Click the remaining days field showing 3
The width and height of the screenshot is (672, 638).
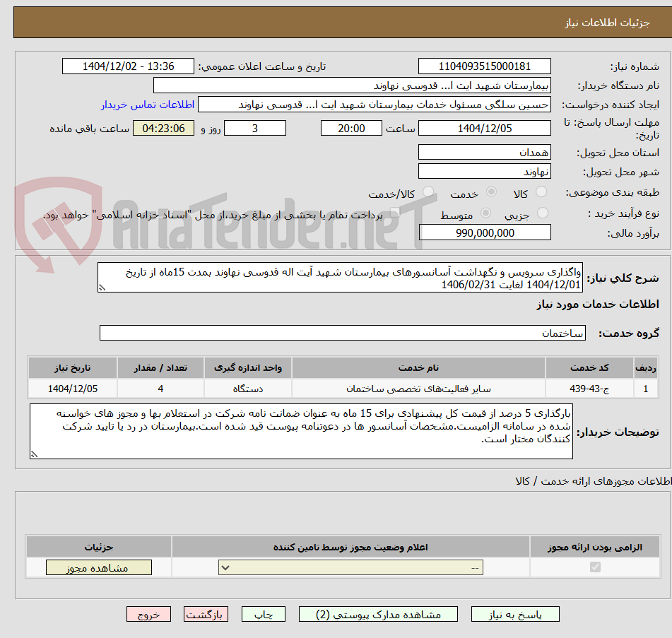[x=255, y=128]
